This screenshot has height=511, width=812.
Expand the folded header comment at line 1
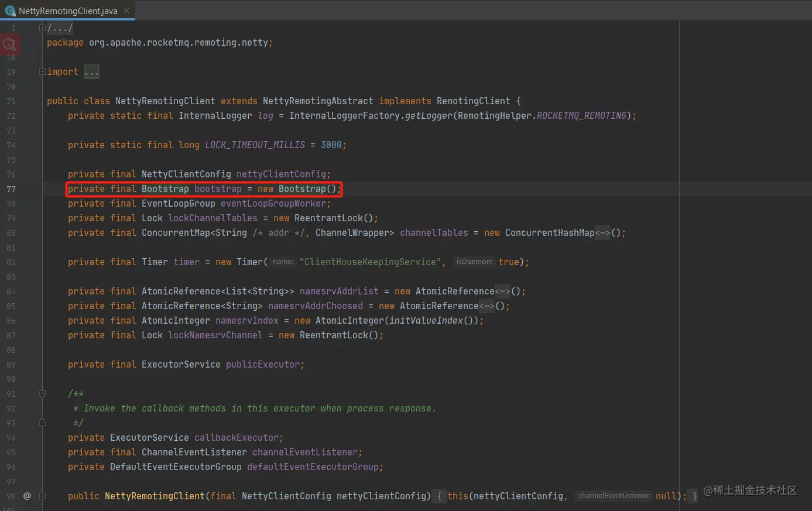click(42, 28)
